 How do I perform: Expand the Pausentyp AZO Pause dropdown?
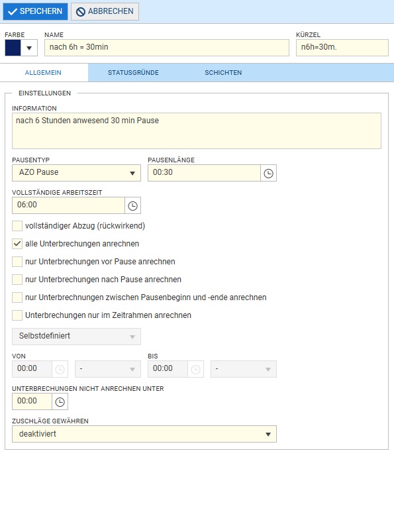point(76,173)
